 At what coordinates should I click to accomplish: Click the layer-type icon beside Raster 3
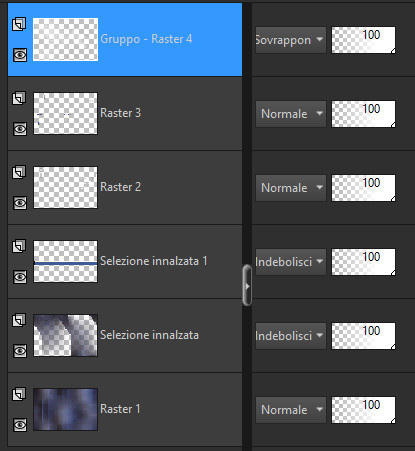19,98
